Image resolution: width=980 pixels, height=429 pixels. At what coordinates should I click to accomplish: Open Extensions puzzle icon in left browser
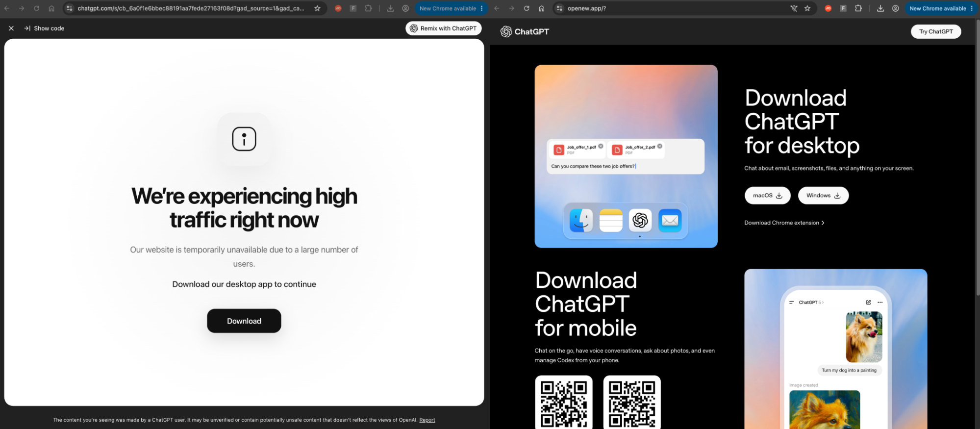pos(368,8)
